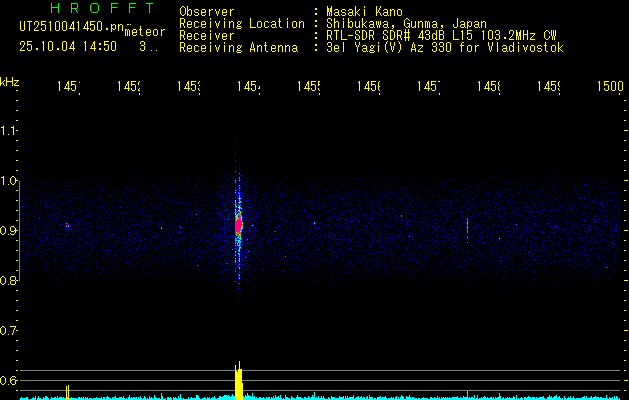Image resolution: width=629 pixels, height=400 pixels.
Task: Click the 0.9 kHz frequency tick
Action: click(9, 231)
